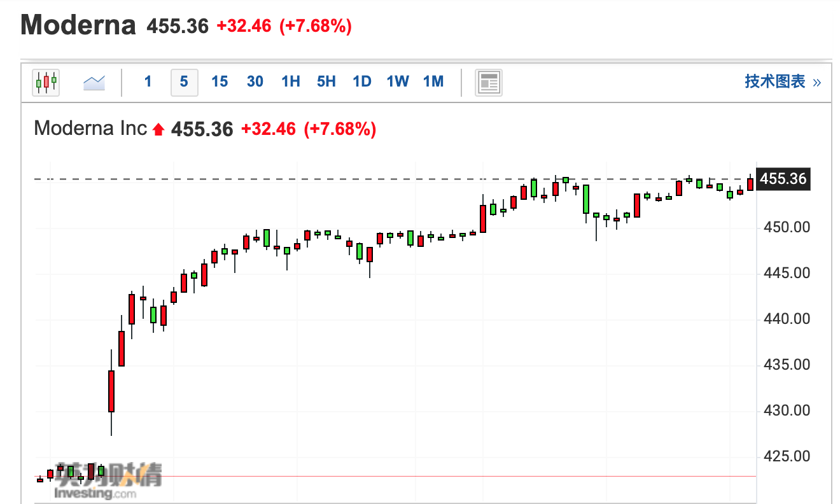Viewport: 840px width, 504px height.
Task: Click the chart's (+7.68%) percent value
Action: [340, 129]
